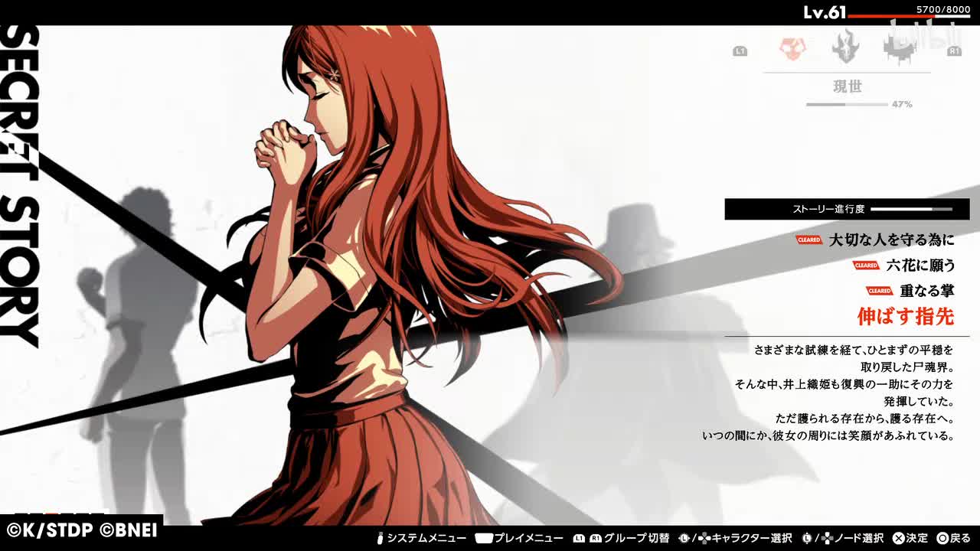This screenshot has width=980, height=551.
Task: Open システムメニュー from the bottom bar
Action: 426,539
